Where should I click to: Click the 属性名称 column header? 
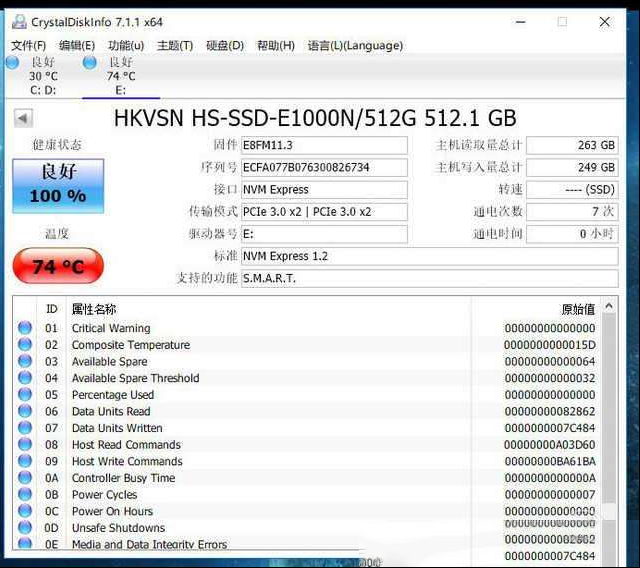(94, 309)
